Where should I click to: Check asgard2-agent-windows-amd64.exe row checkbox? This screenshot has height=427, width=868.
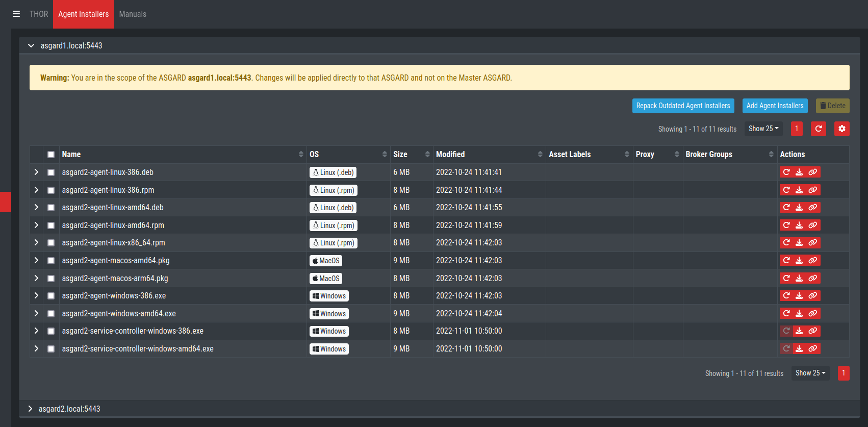[51, 314]
